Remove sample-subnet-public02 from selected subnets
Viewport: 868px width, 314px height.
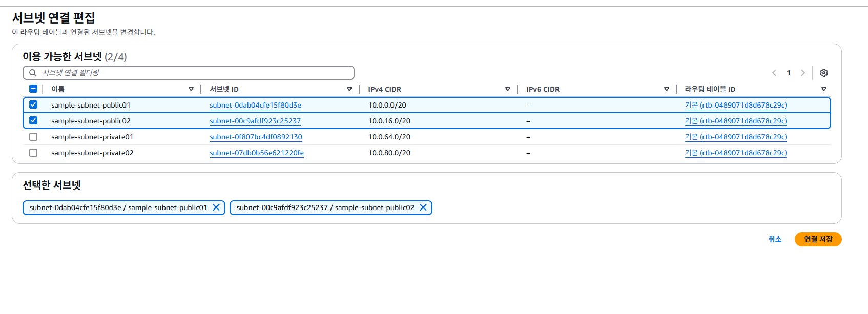(x=423, y=207)
